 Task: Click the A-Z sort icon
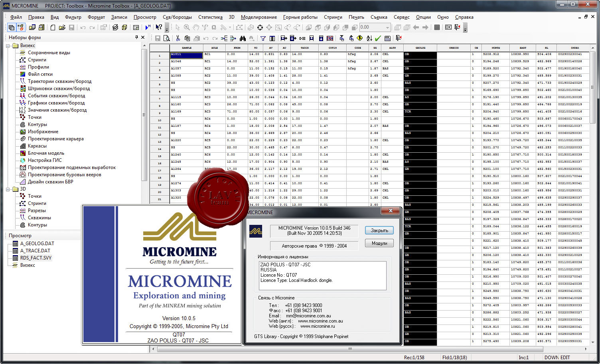[x=369, y=38]
